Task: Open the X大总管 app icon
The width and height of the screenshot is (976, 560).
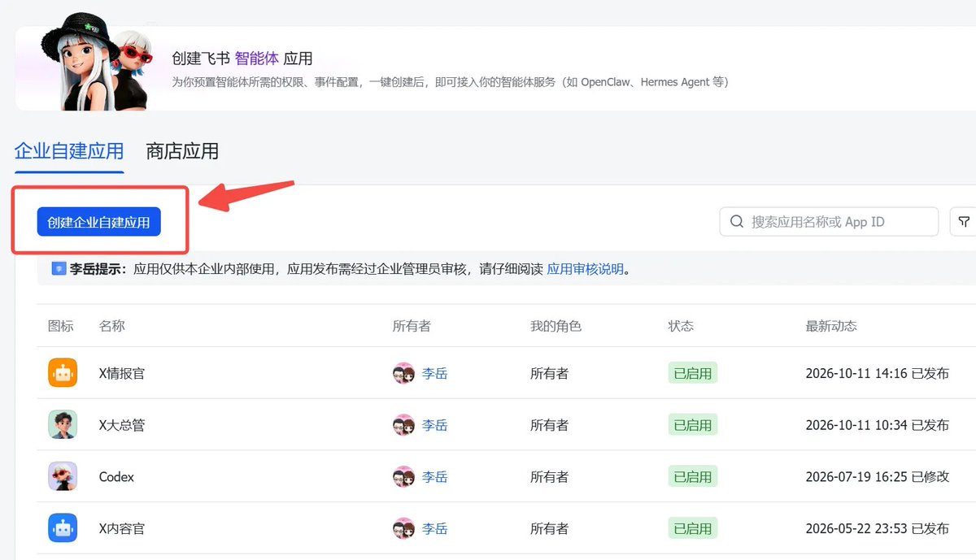Action: 63,425
